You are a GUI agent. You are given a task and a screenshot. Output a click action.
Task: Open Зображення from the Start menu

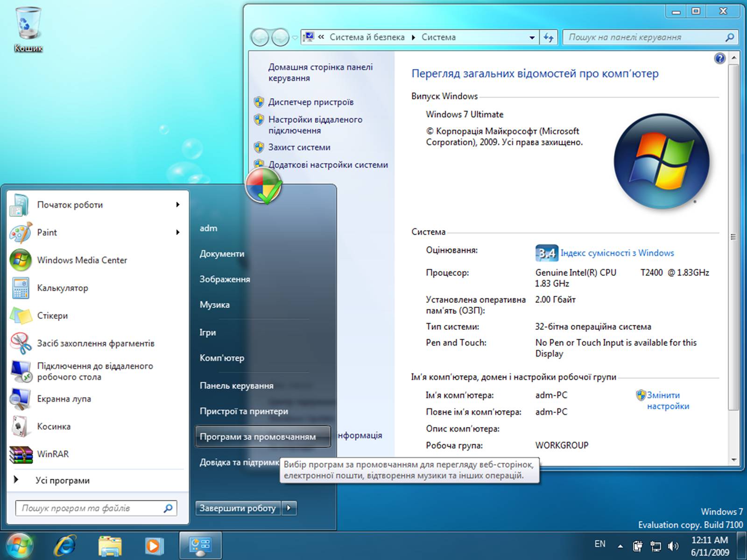(x=225, y=279)
